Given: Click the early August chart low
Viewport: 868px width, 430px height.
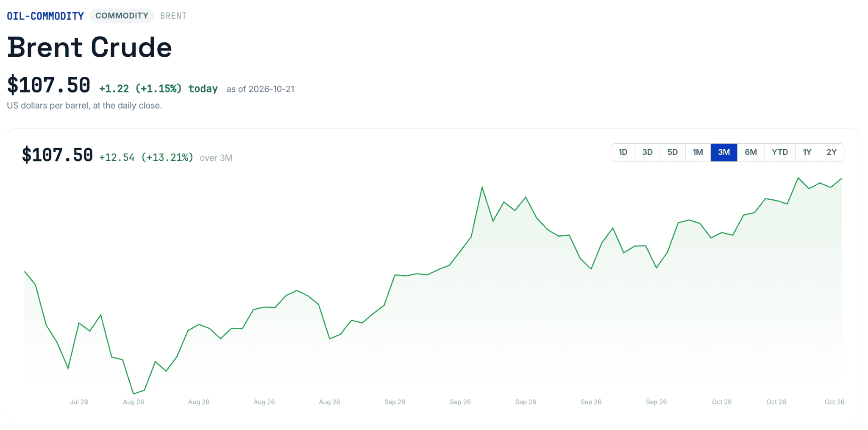Looking at the screenshot, I should point(134,394).
